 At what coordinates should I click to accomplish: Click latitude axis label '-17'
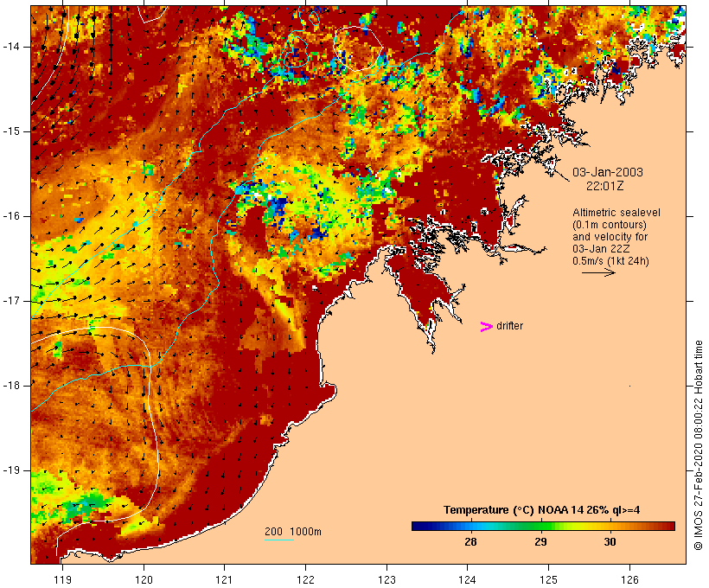11,301
